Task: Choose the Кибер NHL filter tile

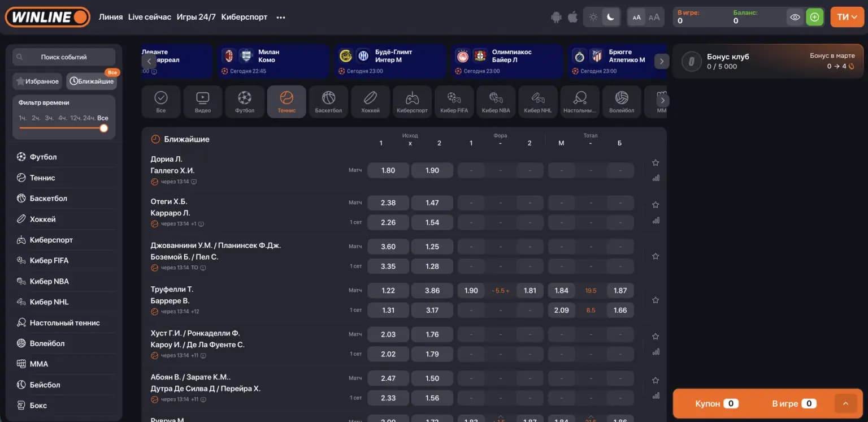Action: (x=537, y=102)
